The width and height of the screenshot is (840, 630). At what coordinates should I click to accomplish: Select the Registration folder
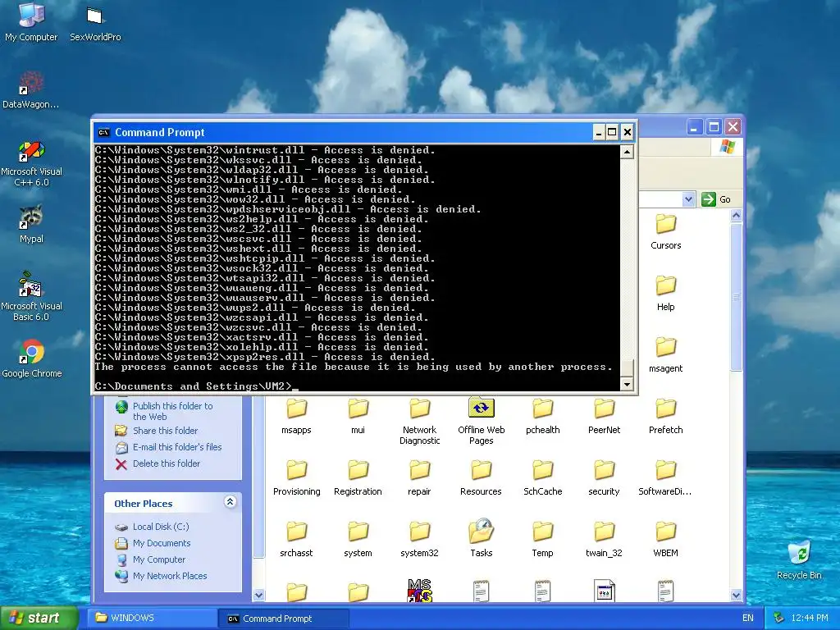tap(358, 478)
